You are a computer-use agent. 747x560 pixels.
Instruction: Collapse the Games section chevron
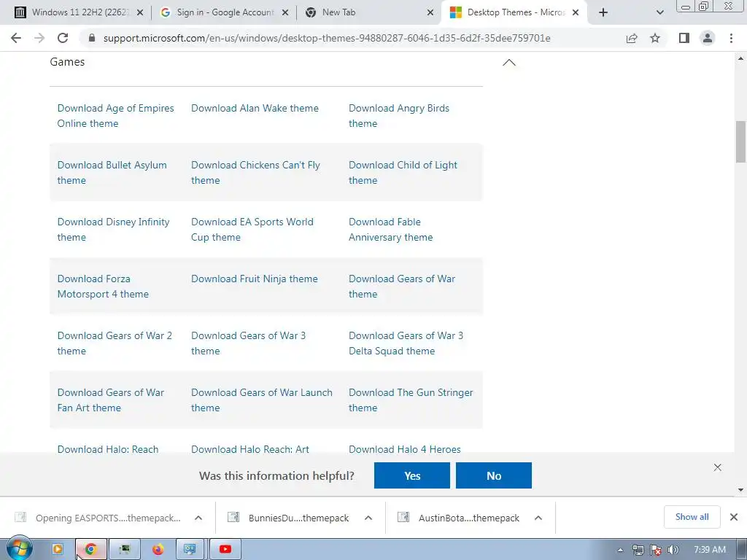pyautogui.click(x=509, y=63)
